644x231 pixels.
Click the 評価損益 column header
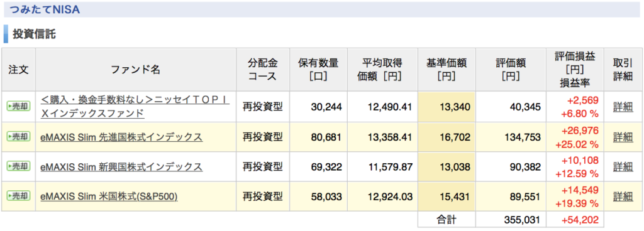click(x=575, y=70)
